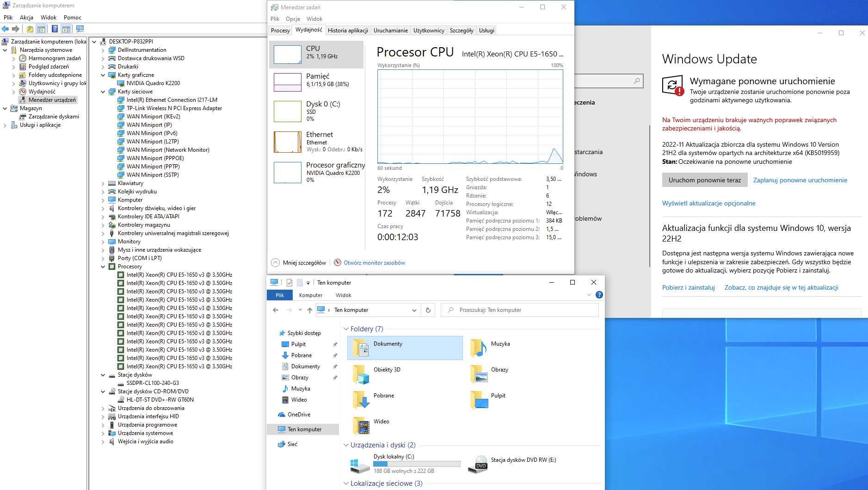The width and height of the screenshot is (868, 490).
Task: Select Zarządzanie dyskami in left tree
Action: coord(54,117)
